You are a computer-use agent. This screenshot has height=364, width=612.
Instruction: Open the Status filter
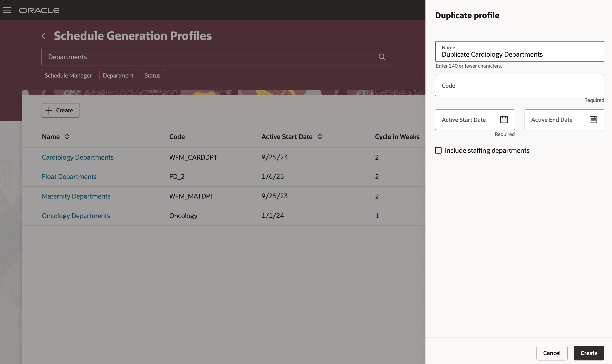click(152, 75)
